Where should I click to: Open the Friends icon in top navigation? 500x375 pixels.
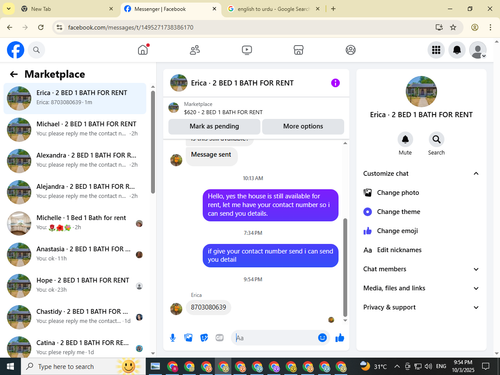click(x=195, y=50)
